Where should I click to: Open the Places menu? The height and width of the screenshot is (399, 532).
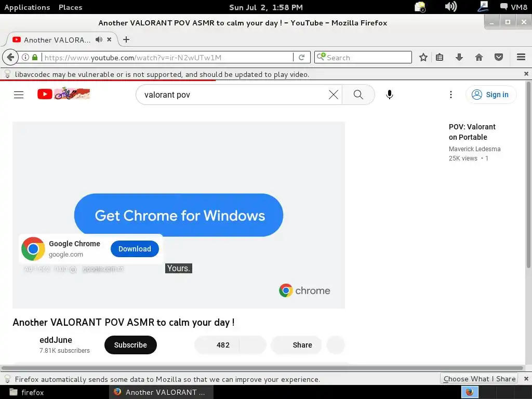click(x=70, y=7)
